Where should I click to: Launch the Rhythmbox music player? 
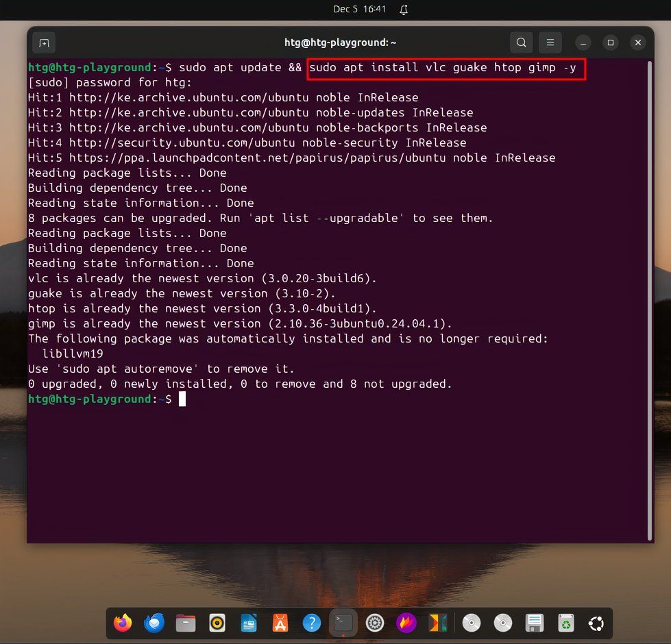(217, 623)
